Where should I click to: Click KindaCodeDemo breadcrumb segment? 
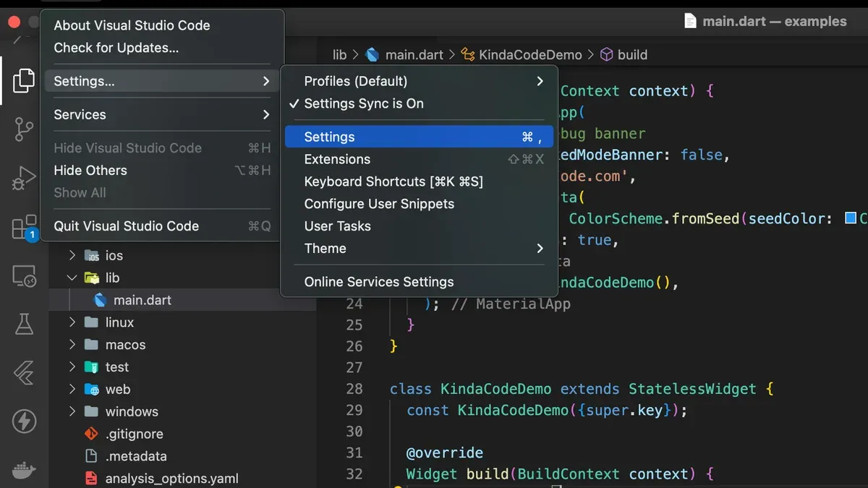click(x=530, y=55)
